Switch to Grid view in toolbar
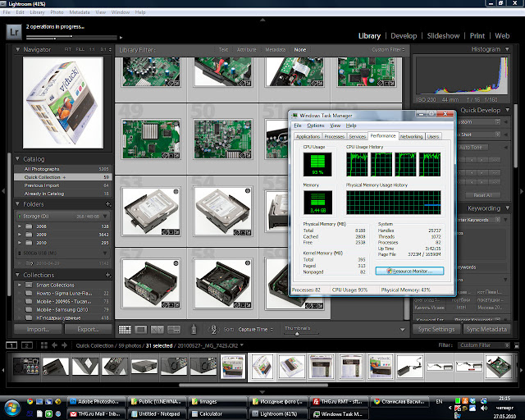This screenshot has height=420, width=525. [125, 330]
